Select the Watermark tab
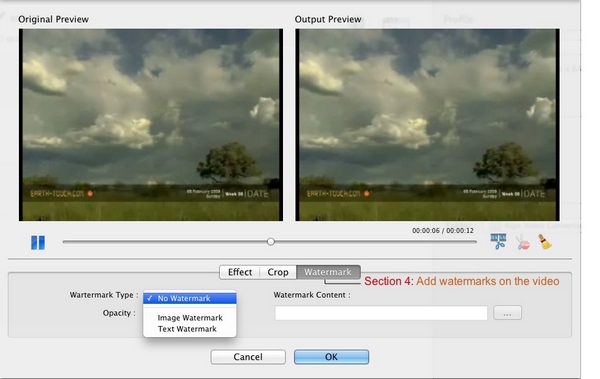 (x=328, y=272)
